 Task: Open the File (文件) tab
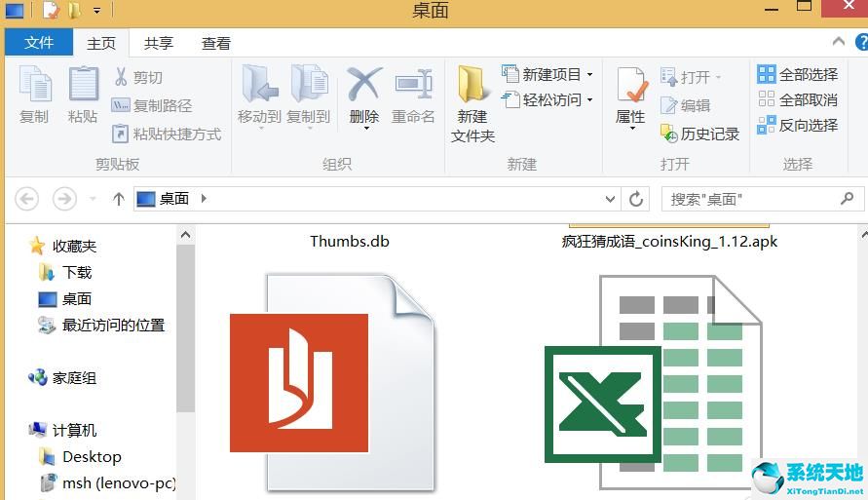[x=39, y=43]
